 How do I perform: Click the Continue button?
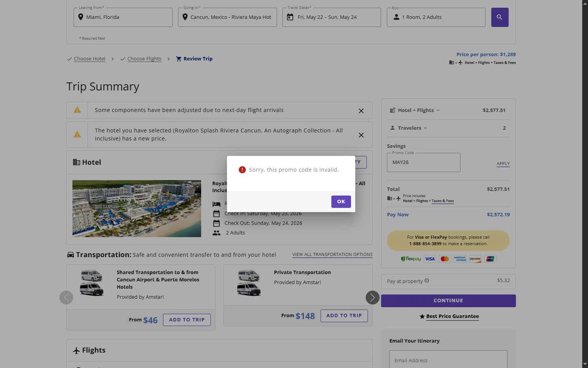pyautogui.click(x=448, y=301)
